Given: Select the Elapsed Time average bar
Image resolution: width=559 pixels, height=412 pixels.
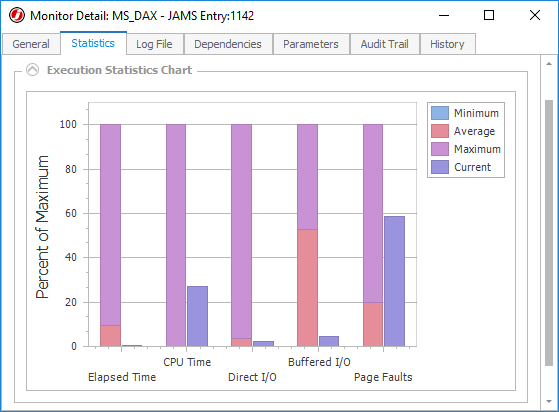Looking at the screenshot, I should (110, 336).
